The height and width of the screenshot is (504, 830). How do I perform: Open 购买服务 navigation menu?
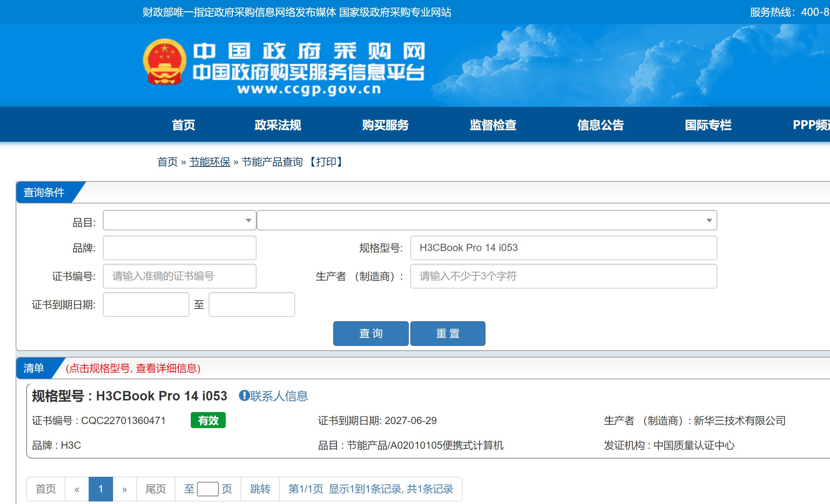(386, 125)
